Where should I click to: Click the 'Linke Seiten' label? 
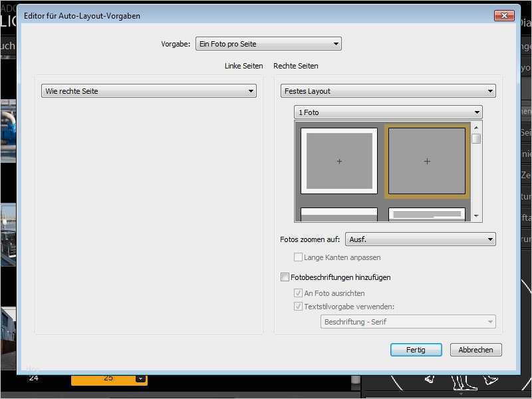tap(243, 66)
